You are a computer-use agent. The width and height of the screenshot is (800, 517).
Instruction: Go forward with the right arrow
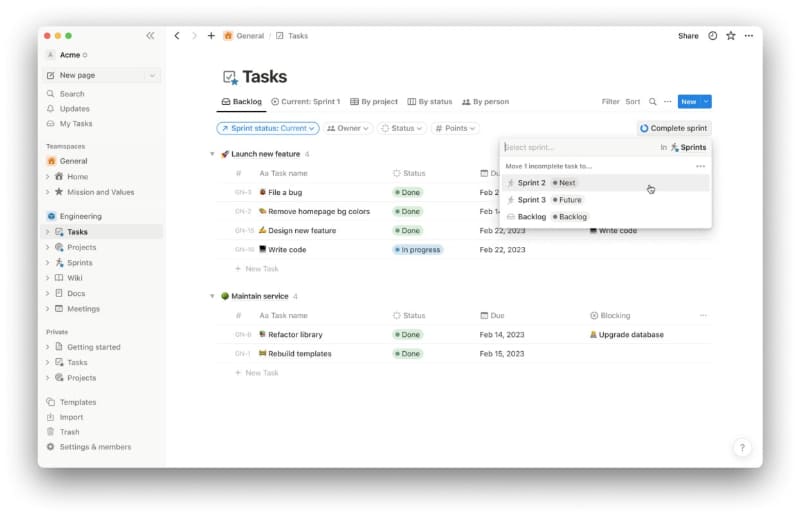click(x=194, y=35)
